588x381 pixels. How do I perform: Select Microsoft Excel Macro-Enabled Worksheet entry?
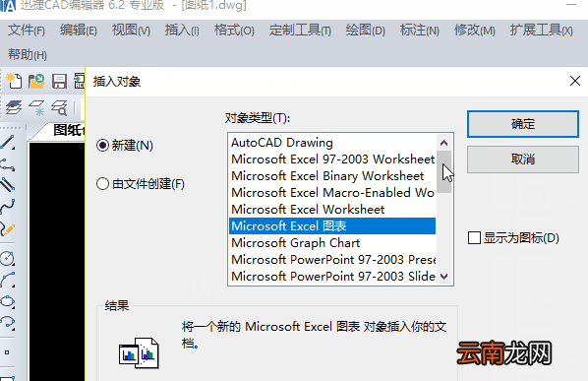[x=332, y=193]
